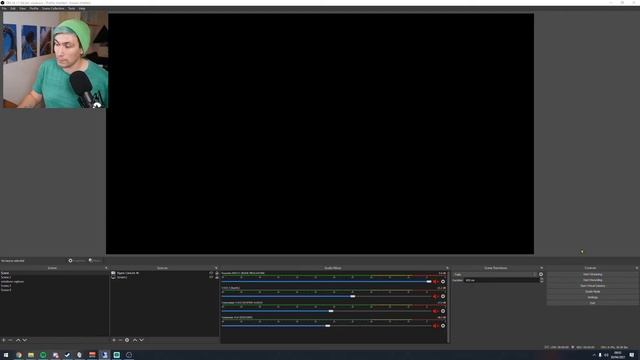
Task: Click the first audio mixer volume slider handle
Action: [429, 282]
